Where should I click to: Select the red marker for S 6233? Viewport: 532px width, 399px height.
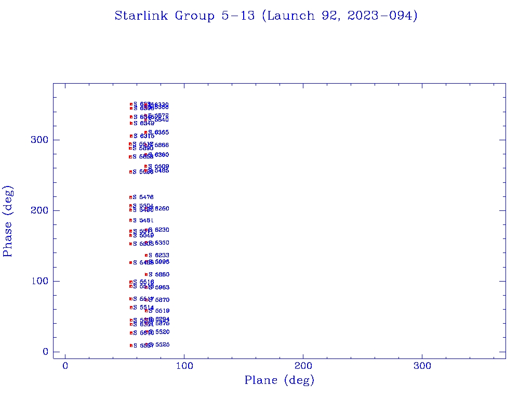[146, 256]
